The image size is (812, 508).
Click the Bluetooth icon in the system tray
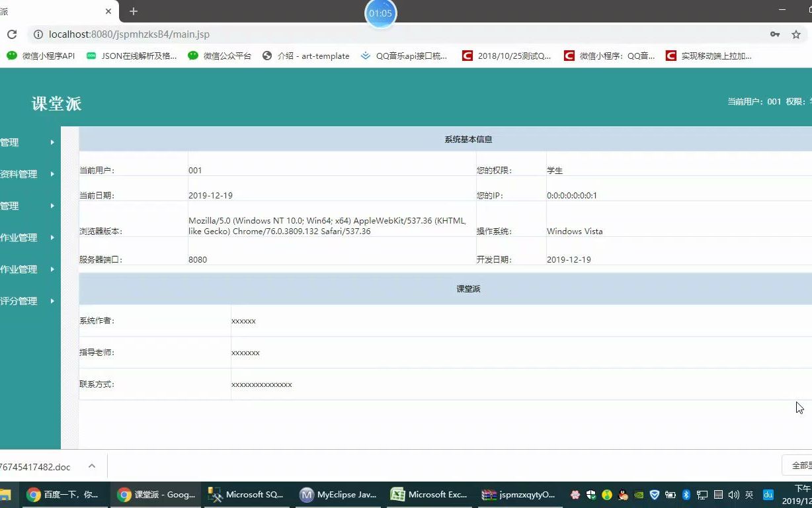(686, 494)
